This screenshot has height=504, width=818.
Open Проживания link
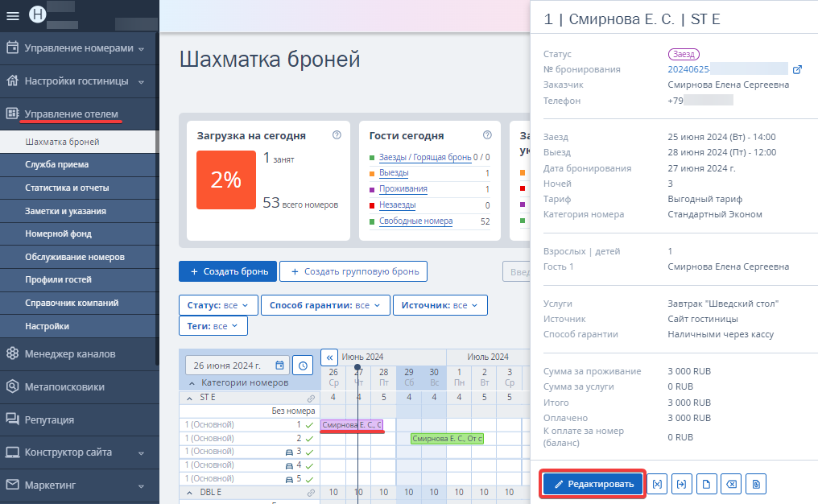403,189
